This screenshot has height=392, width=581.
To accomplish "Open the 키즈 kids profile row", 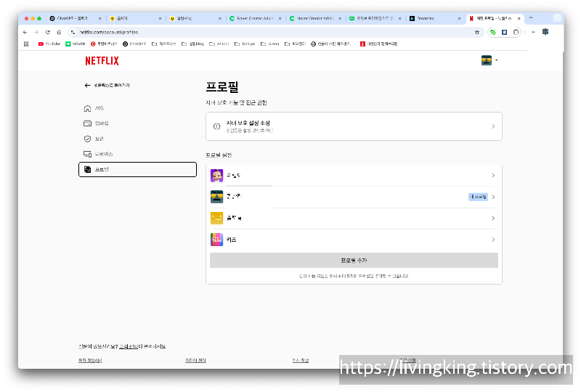I will pos(354,240).
